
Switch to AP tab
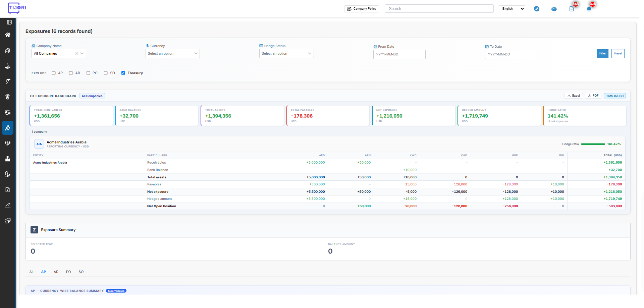(x=44, y=272)
